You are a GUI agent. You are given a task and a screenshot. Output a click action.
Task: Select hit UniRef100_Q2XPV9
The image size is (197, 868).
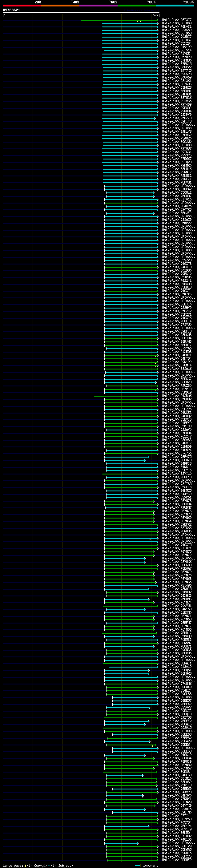[177, 115]
